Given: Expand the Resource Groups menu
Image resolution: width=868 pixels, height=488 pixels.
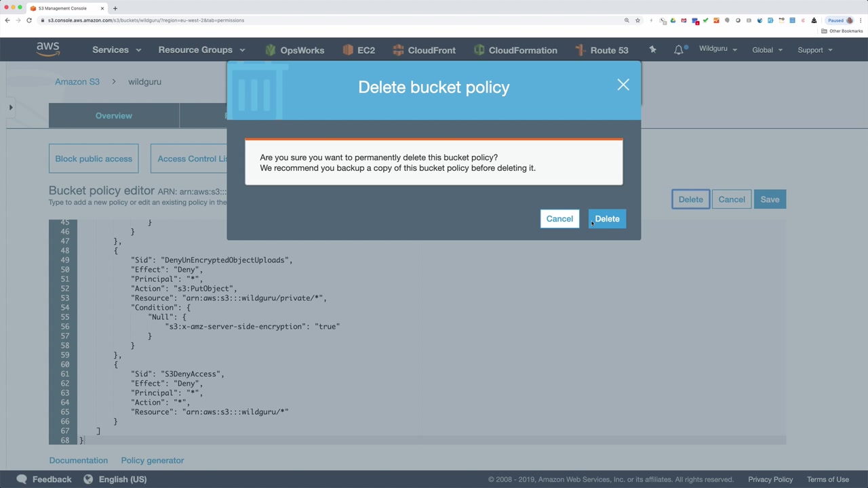Looking at the screenshot, I should pyautogui.click(x=201, y=50).
